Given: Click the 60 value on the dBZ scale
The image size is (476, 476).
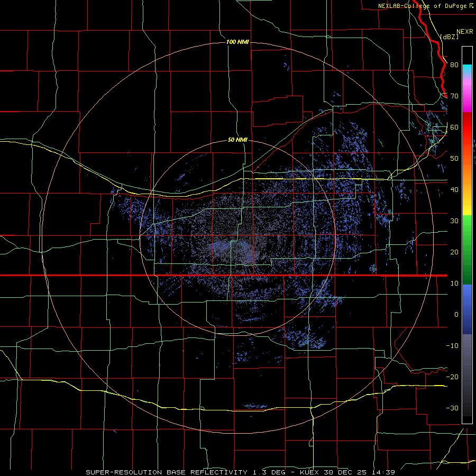Looking at the screenshot, I should click(454, 127).
